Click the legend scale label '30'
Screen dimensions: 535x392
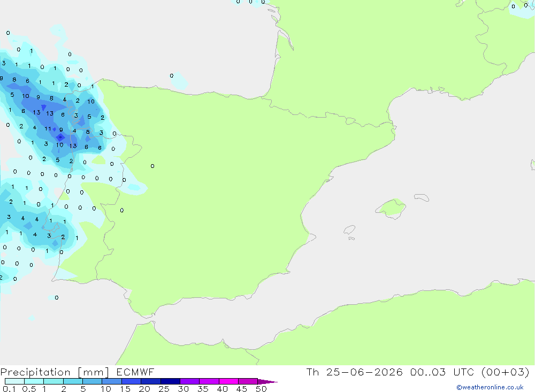(184, 389)
